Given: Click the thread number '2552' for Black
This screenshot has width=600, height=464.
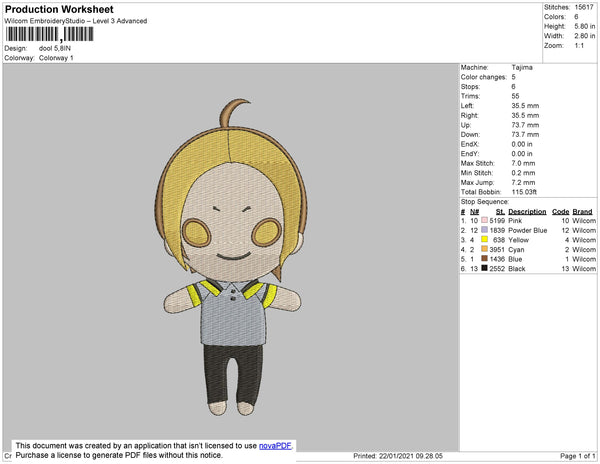Looking at the screenshot, I should click(497, 269).
